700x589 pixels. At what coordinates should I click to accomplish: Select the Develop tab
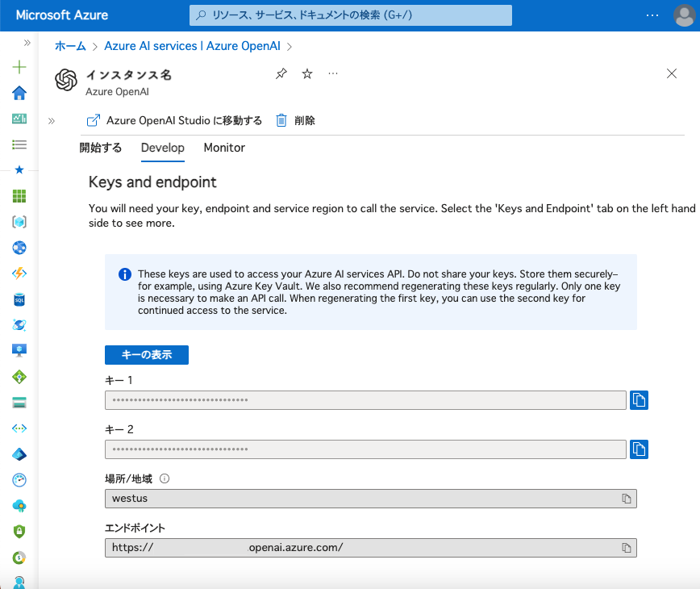coord(163,148)
